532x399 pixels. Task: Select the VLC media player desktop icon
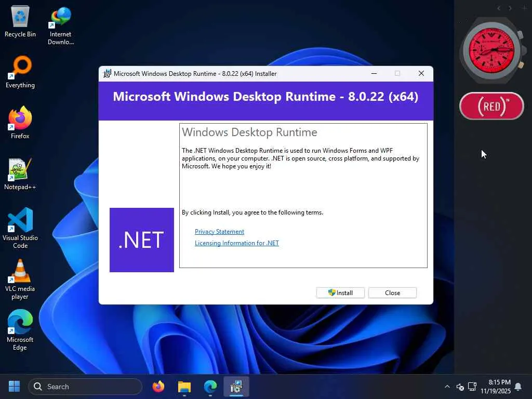[20, 280]
